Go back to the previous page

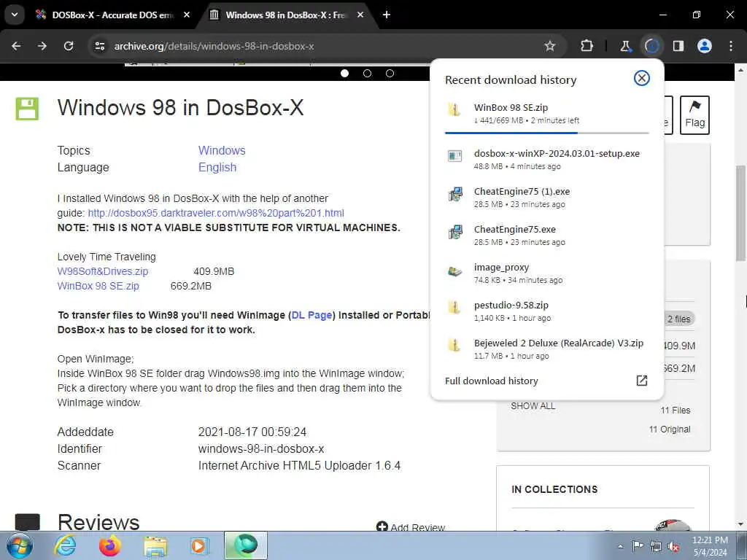(x=16, y=46)
